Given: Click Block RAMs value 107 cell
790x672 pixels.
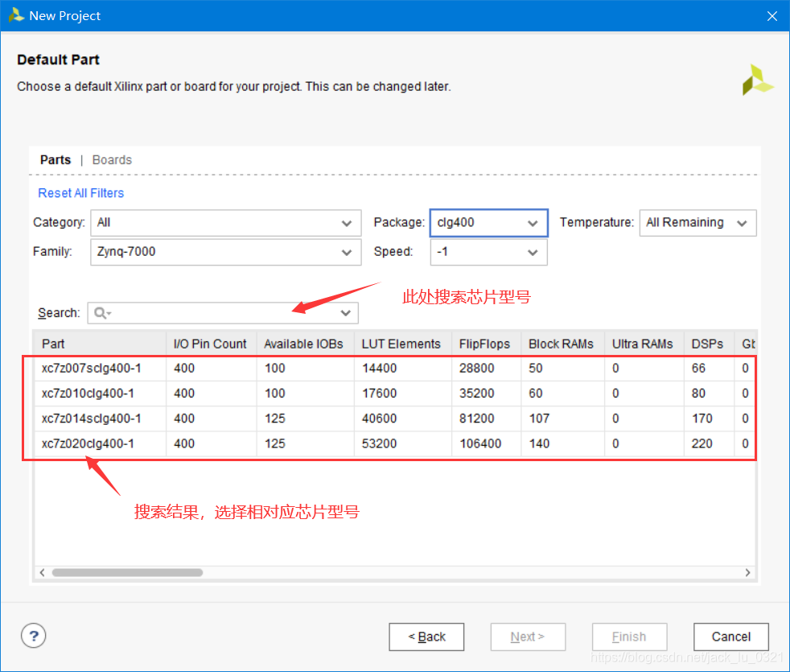Looking at the screenshot, I should tap(563, 418).
